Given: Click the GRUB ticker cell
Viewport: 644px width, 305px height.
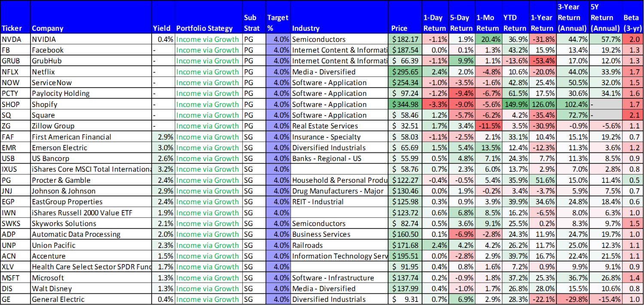Looking at the screenshot, I should click(x=15, y=61).
